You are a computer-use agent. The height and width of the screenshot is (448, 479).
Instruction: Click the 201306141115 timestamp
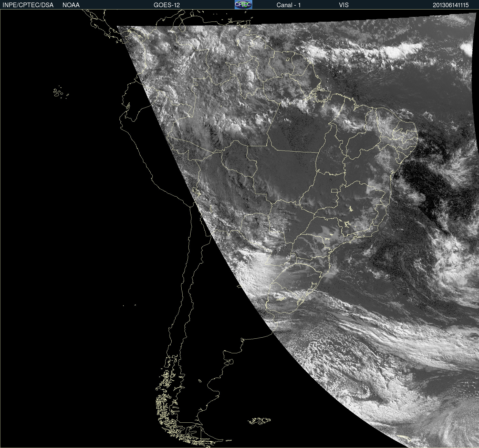[451, 5]
